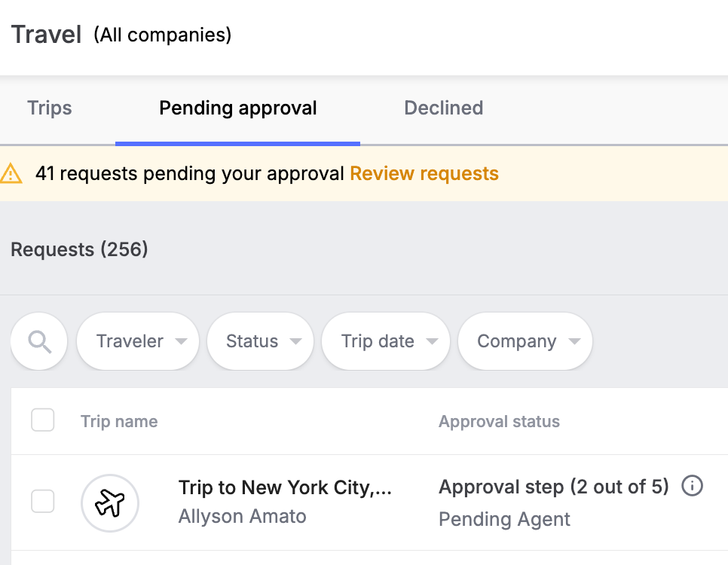Expand the Company filter dropdown
This screenshot has width=728, height=565.
[x=525, y=341]
